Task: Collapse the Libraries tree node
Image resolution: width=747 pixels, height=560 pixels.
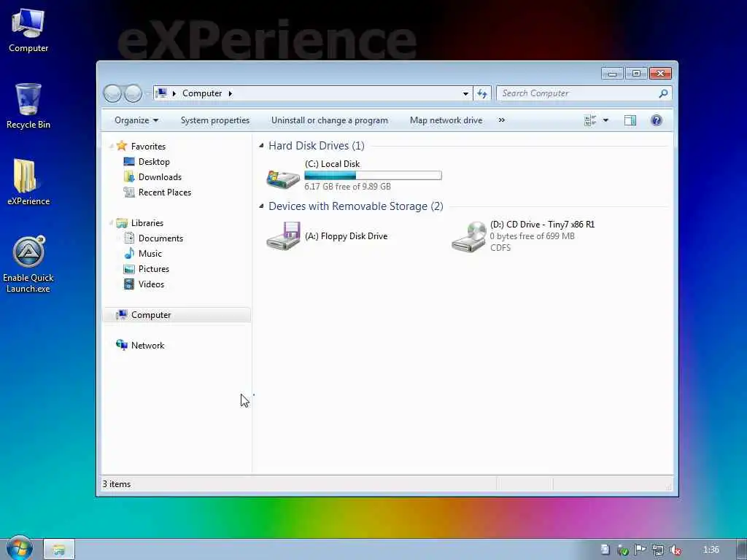Action: point(111,223)
